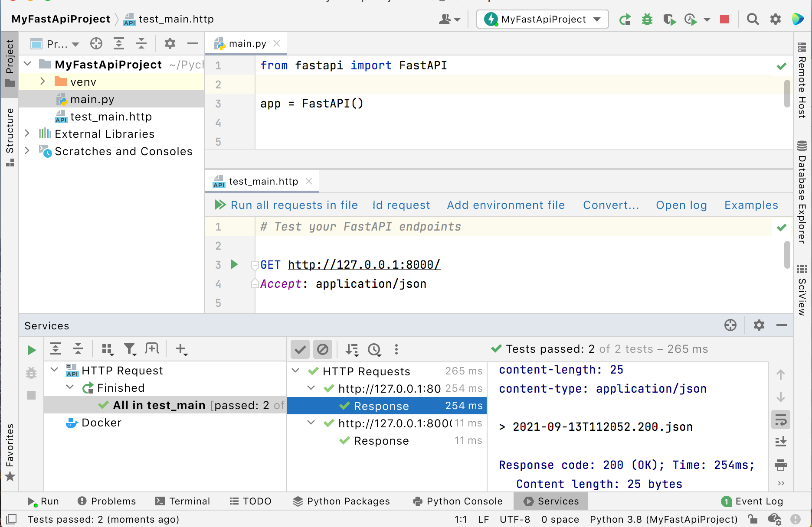Start debugging with the bug icon
Viewport: 812px width, 527px height.
(x=647, y=19)
